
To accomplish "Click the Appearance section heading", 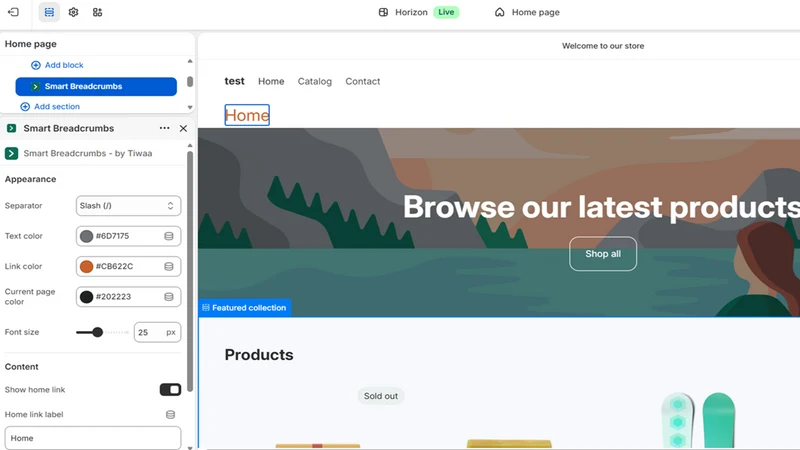I will click(x=31, y=180).
